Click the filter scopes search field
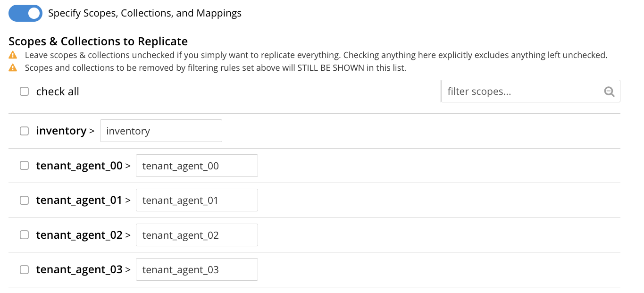Viewport: 644px width, 293px height. 519,91
